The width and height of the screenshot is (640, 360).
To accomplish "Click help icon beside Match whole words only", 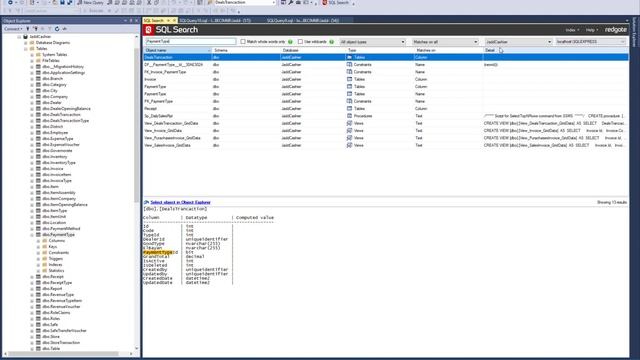I will pos(290,42).
